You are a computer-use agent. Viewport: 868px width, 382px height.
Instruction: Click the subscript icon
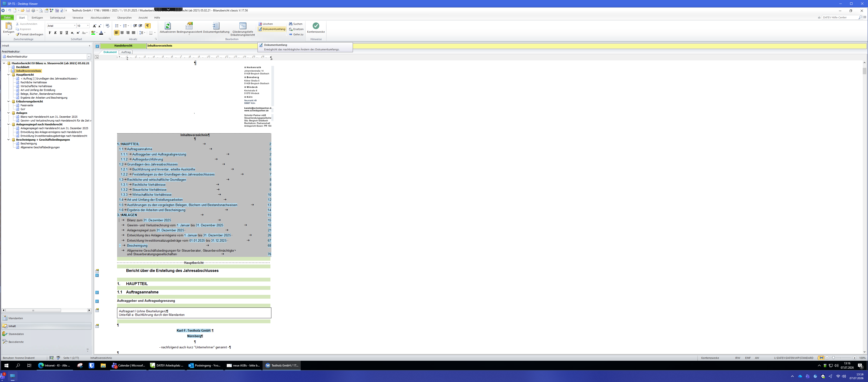tap(72, 33)
